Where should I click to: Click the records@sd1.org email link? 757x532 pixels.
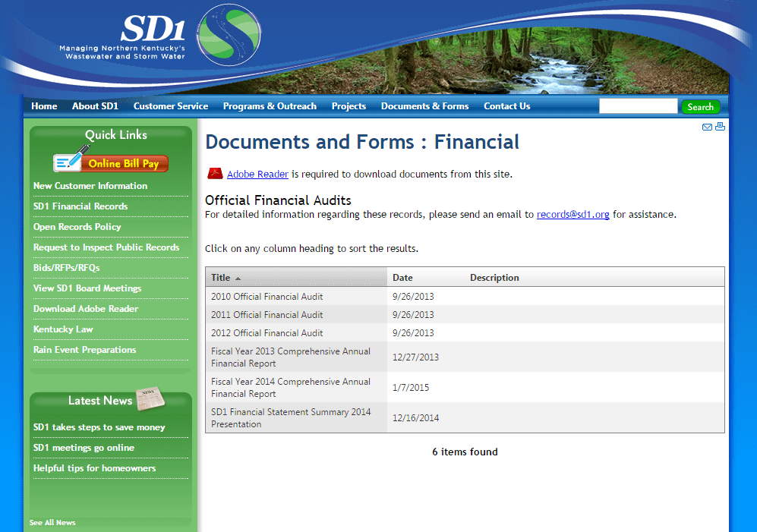(x=573, y=214)
